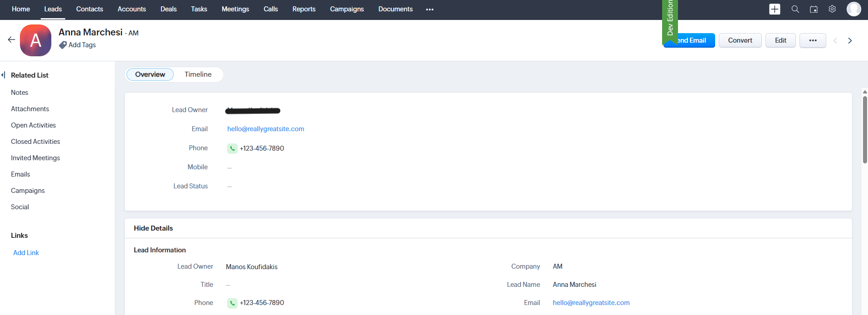Screen dimensions: 868x315
Task: Open the user profile avatar
Action: [853, 9]
